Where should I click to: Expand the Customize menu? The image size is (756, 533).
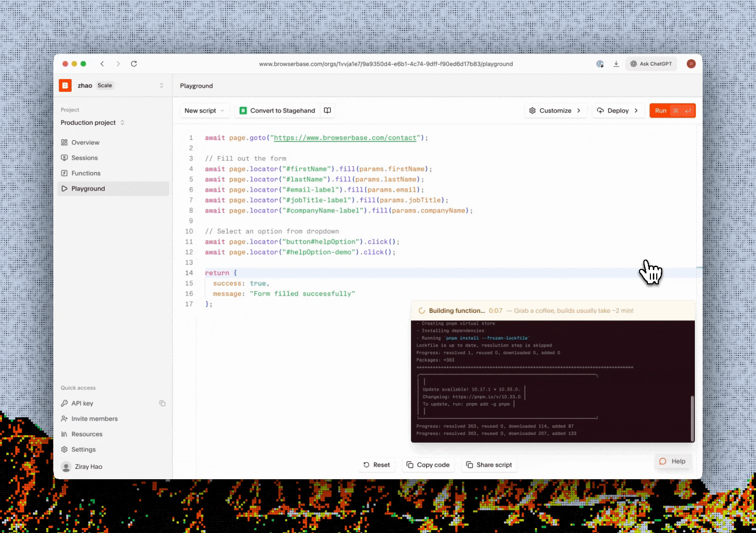pyautogui.click(x=555, y=111)
